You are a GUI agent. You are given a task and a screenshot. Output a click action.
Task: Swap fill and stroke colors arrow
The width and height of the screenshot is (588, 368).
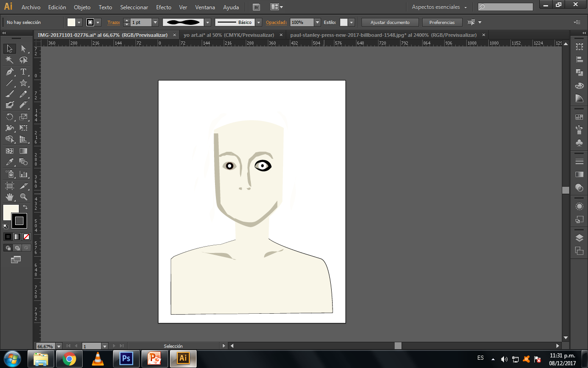point(25,207)
